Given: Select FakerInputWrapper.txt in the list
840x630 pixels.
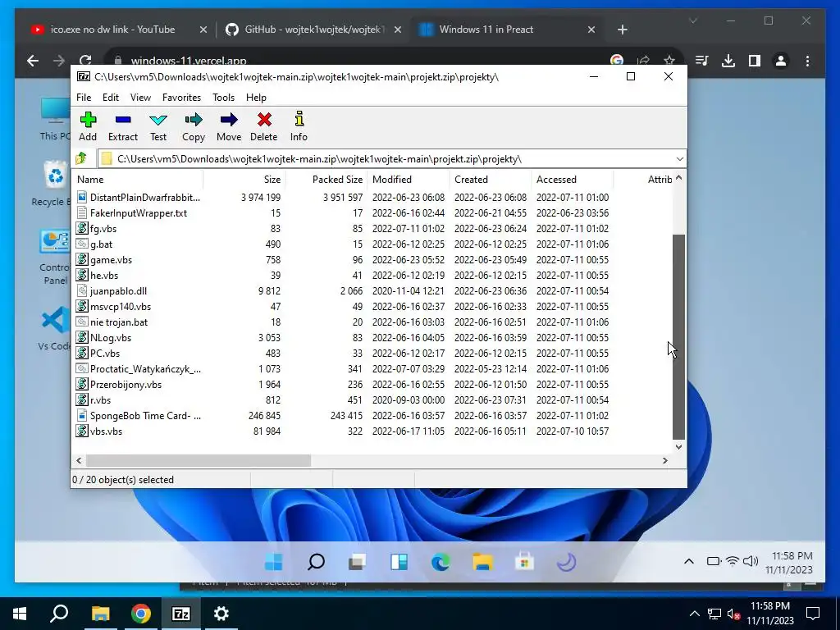Looking at the screenshot, I should click(x=372, y=212).
